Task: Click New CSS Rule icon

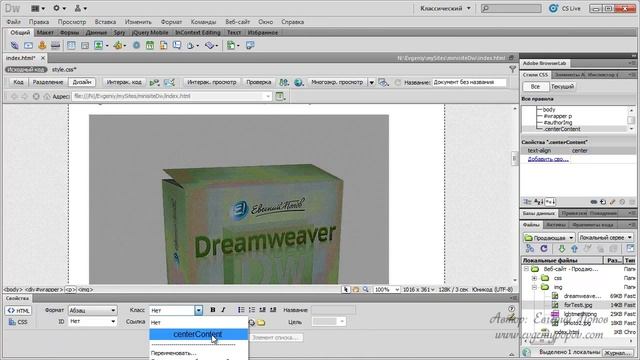Action: tap(603, 202)
